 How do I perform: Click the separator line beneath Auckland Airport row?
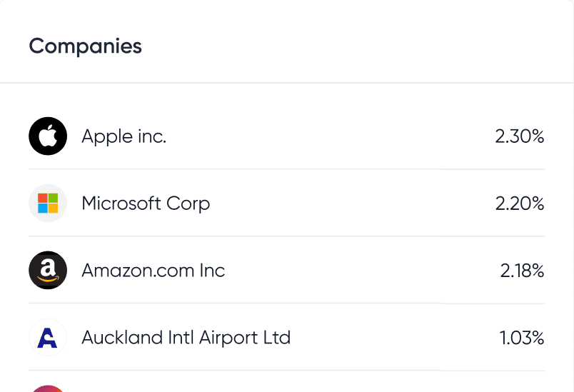(287, 371)
